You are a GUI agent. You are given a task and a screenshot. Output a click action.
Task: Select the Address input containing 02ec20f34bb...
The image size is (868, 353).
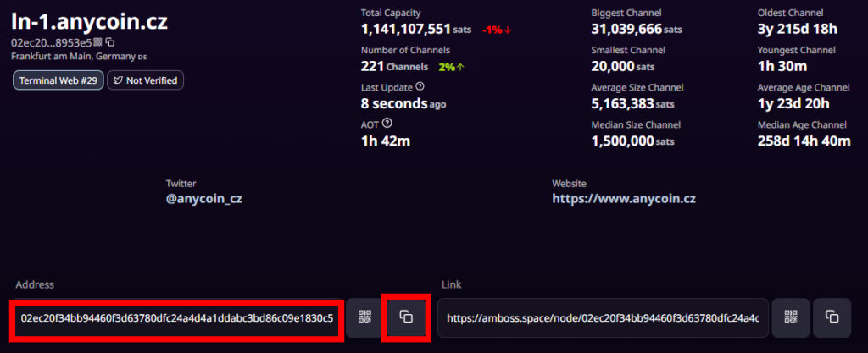pyautogui.click(x=177, y=317)
